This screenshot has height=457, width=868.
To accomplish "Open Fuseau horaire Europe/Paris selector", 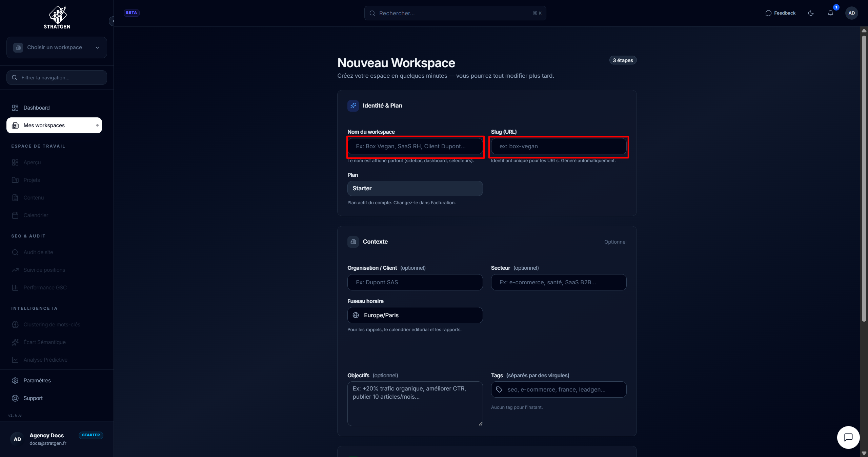I will pyautogui.click(x=415, y=315).
